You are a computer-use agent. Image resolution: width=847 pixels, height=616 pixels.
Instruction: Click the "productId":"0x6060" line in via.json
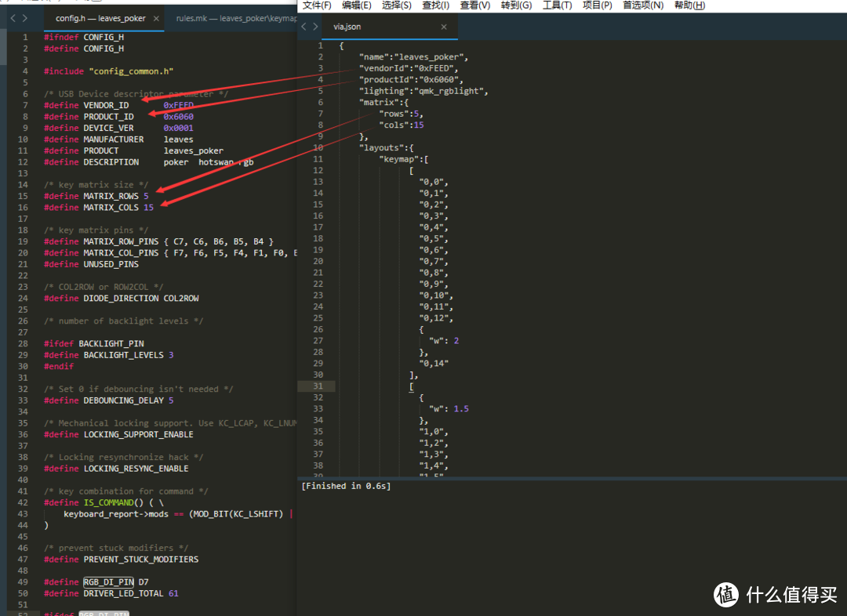pyautogui.click(x=411, y=79)
